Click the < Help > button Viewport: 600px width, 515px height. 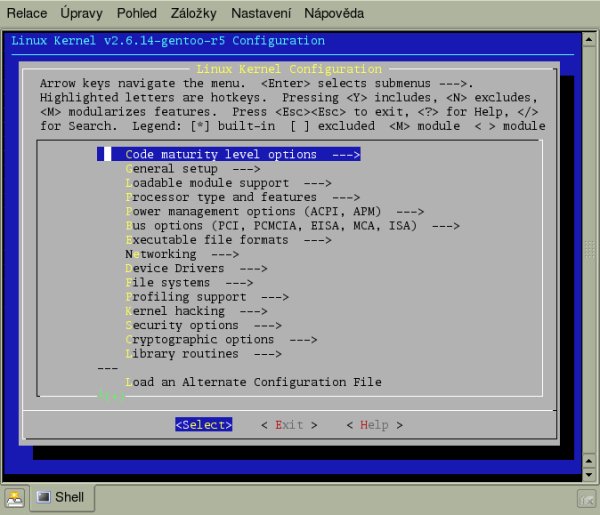click(x=374, y=425)
